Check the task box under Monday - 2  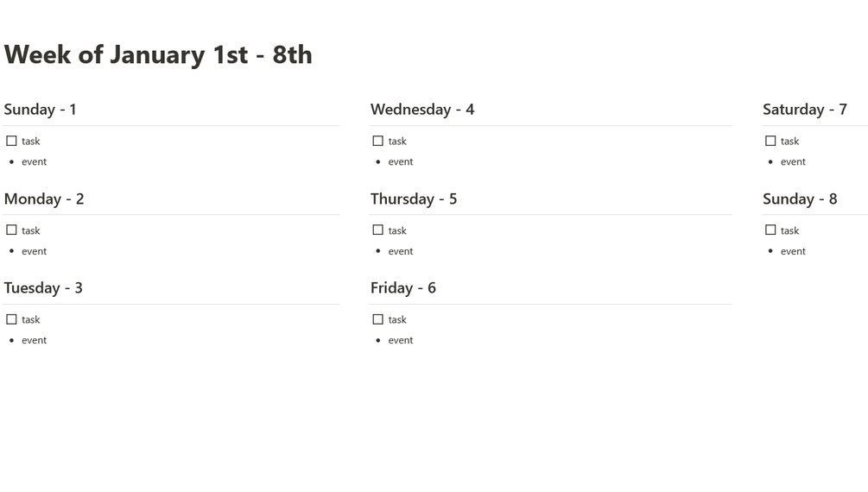coord(11,230)
